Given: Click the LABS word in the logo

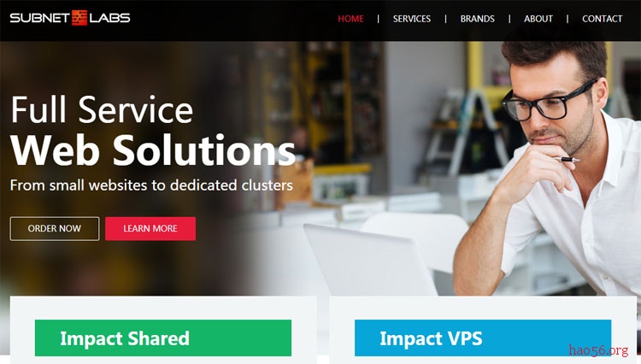Looking at the screenshot, I should [x=109, y=18].
